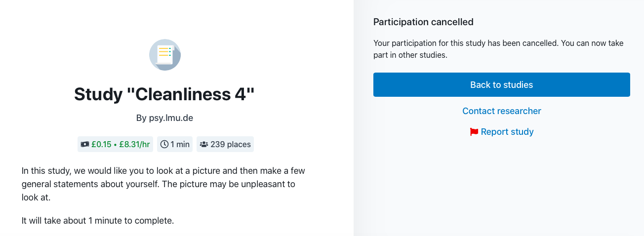The width and height of the screenshot is (644, 236).
Task: Click the £0.15 reward amount
Action: (101, 145)
